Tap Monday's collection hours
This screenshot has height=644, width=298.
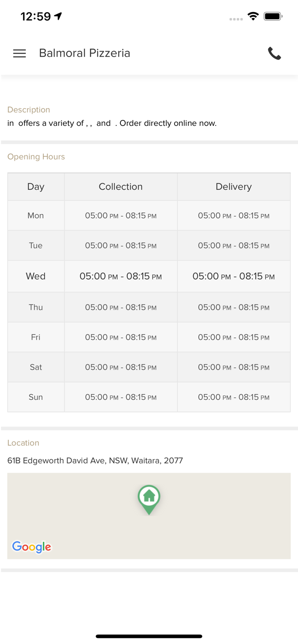(x=120, y=216)
